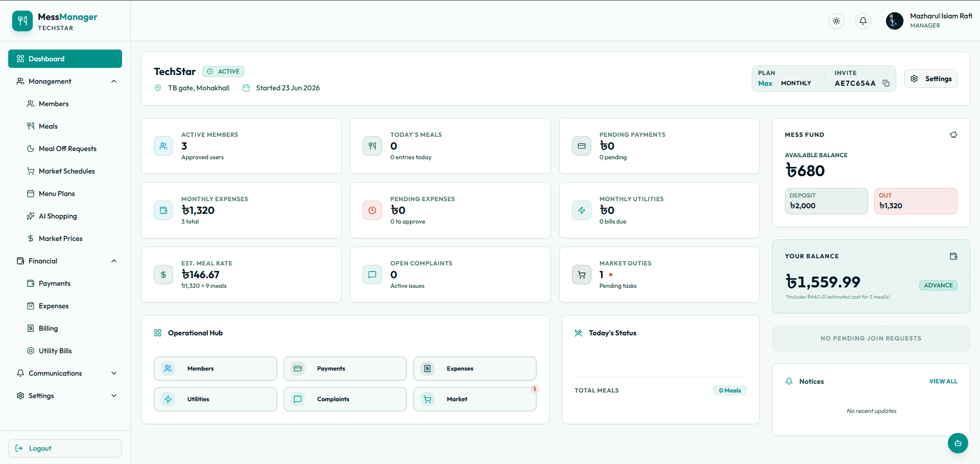Open Market tile in Operational Hub
This screenshot has height=464, width=980.
[475, 399]
